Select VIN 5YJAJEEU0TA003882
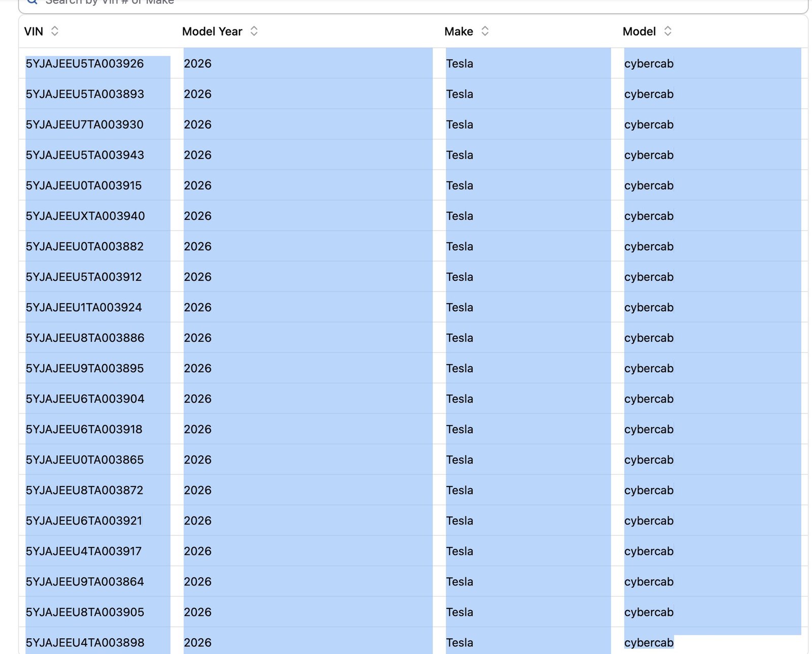The width and height of the screenshot is (812, 654). [85, 246]
